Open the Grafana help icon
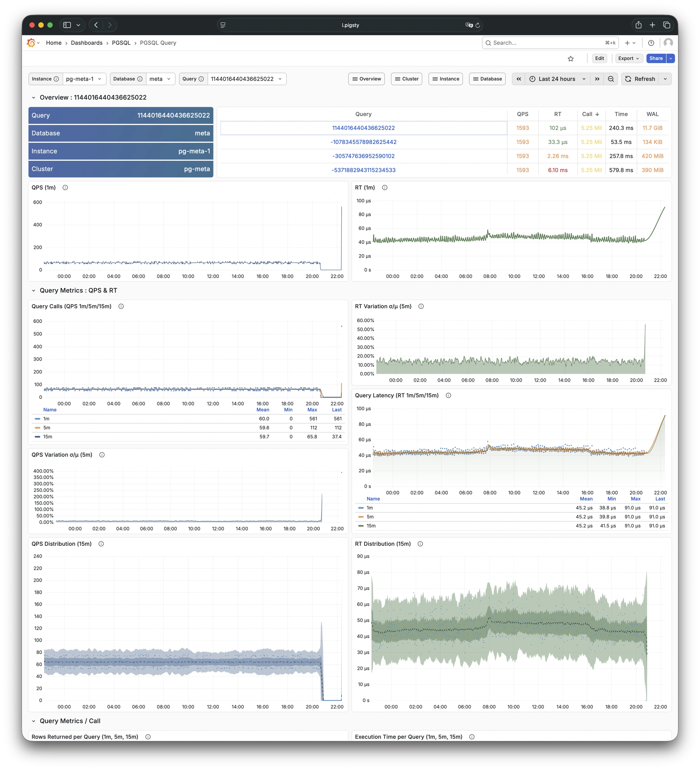This screenshot has width=700, height=770. point(652,43)
